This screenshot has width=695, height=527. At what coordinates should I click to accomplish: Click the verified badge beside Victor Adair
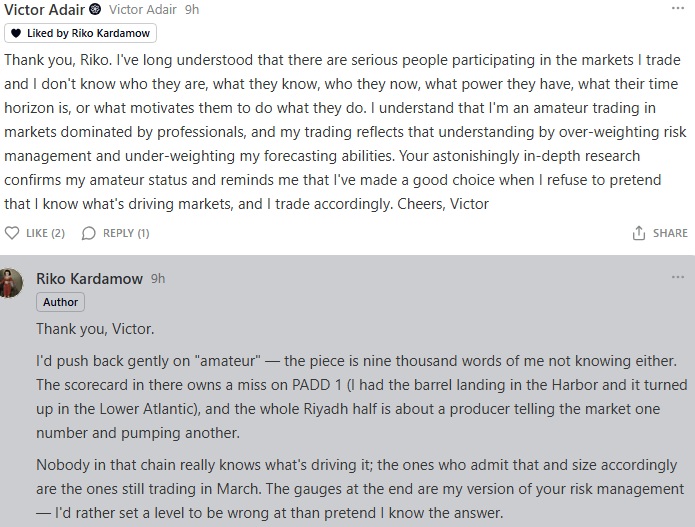click(x=95, y=9)
